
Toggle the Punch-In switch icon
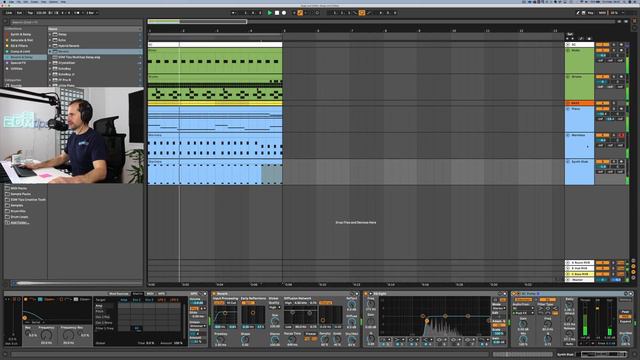pos(354,13)
